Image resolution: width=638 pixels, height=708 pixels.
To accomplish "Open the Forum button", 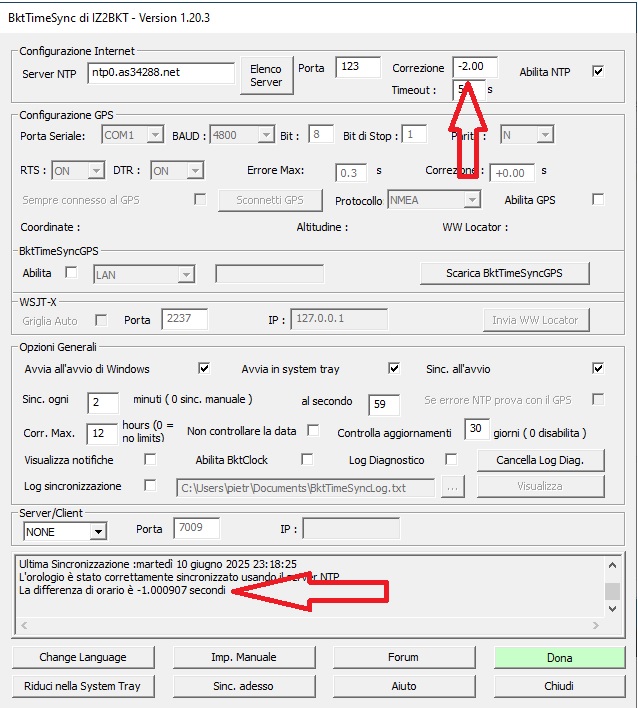I will [x=403, y=657].
